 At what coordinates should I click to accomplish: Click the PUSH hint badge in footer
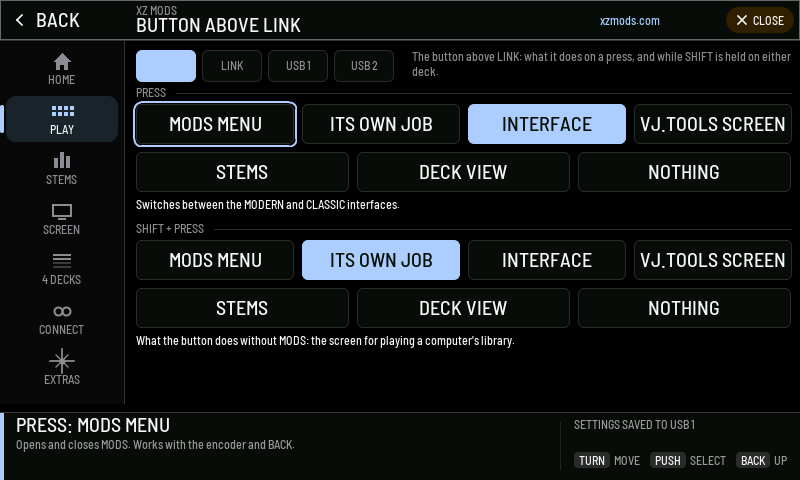[x=667, y=461]
